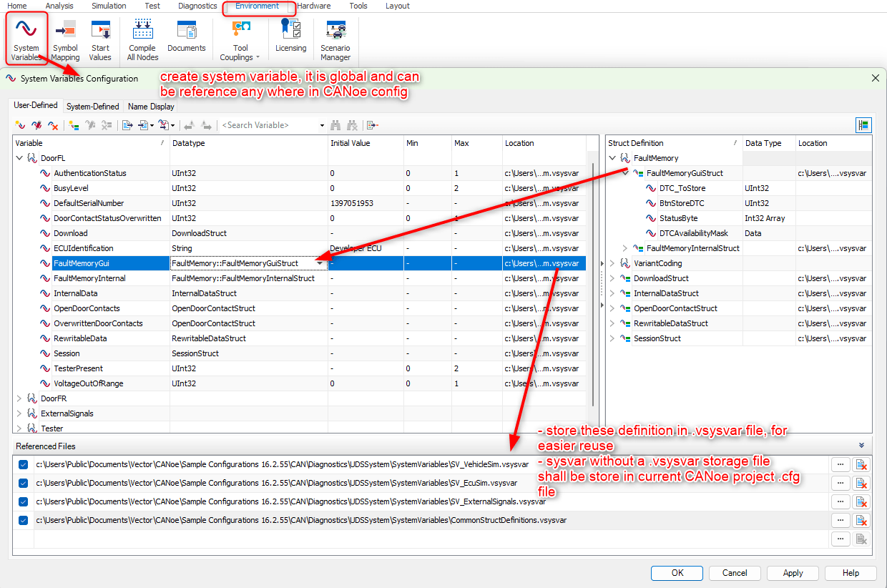Open the Licensing tool

pos(290,39)
